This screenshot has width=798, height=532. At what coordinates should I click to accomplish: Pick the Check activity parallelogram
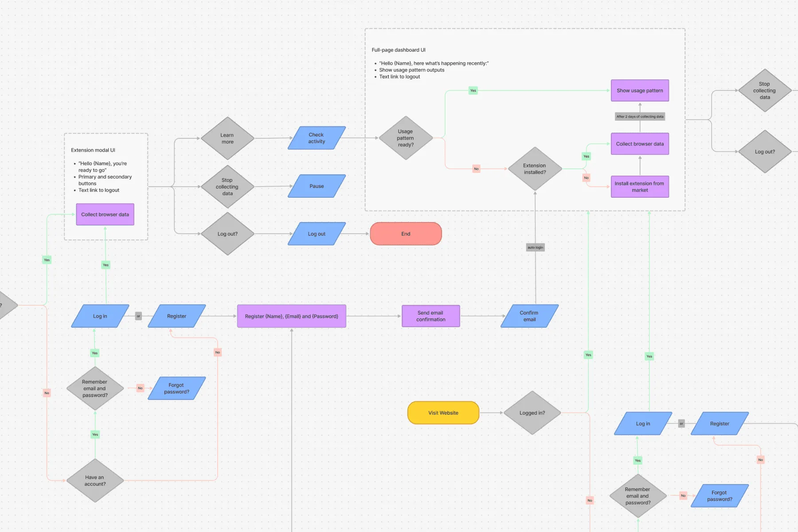click(x=317, y=138)
